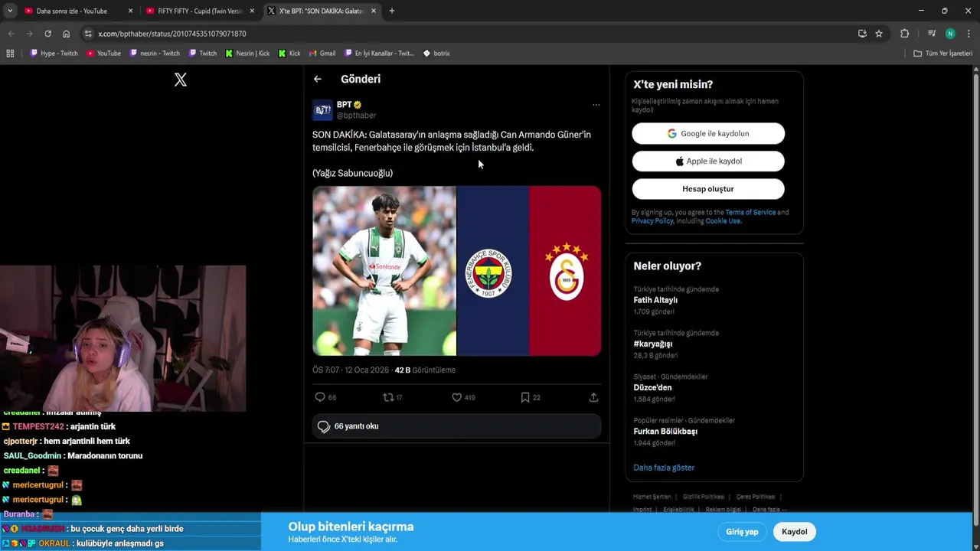Open the Terms of Service link
This screenshot has height=551, width=980.
click(x=750, y=212)
